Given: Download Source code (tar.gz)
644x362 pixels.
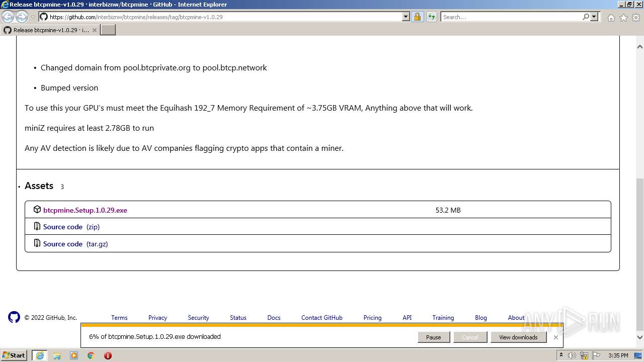Looking at the screenshot, I should [x=75, y=244].
